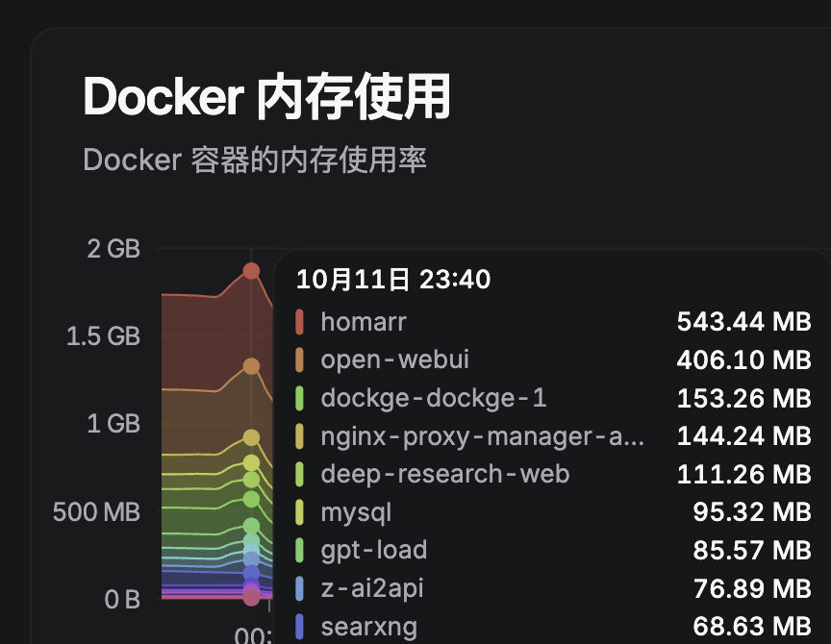Select the nginx-proxy-manager tooltip entry
Image resolution: width=831 pixels, height=644 pixels.
(553, 436)
